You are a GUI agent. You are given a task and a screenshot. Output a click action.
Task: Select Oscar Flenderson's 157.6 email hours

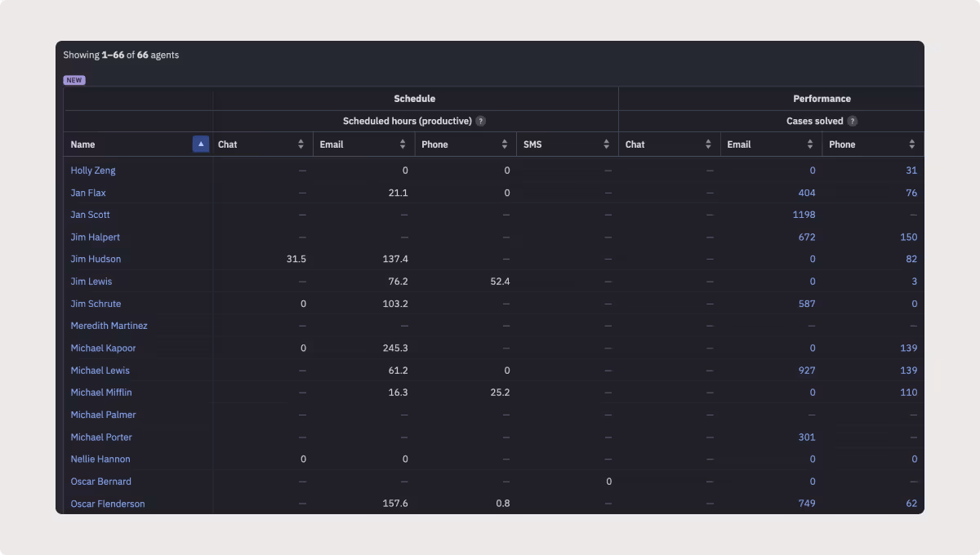[395, 504]
